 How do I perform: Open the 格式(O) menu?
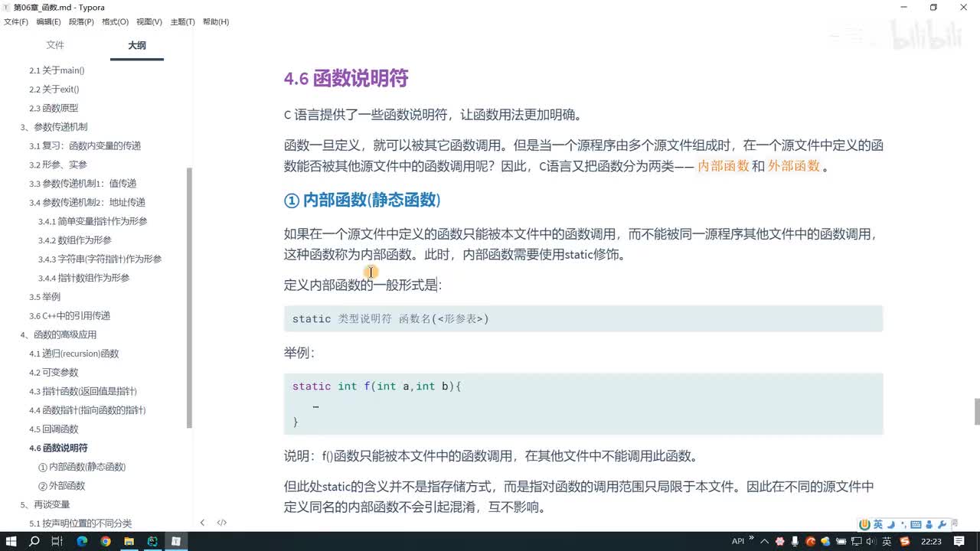coord(115,21)
